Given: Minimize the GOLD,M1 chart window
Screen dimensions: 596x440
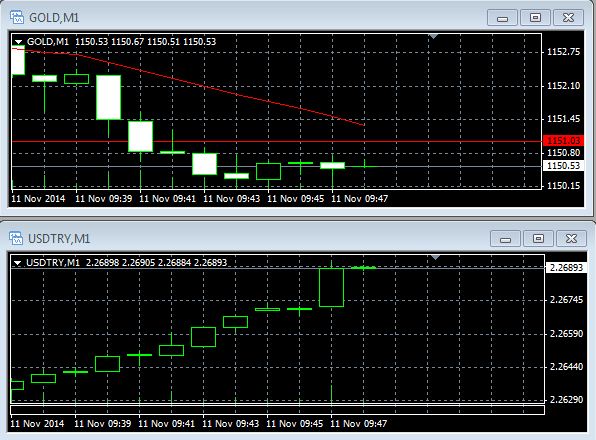Looking at the screenshot, I should click(x=502, y=17).
